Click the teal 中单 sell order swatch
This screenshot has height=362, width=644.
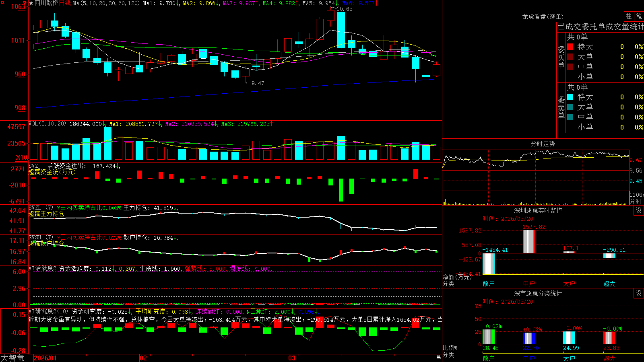pyautogui.click(x=570, y=117)
